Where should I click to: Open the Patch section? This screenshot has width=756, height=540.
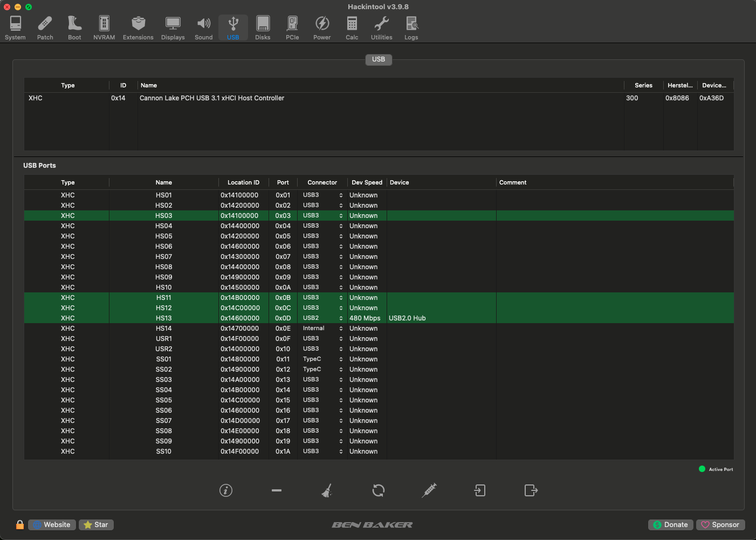click(x=45, y=28)
